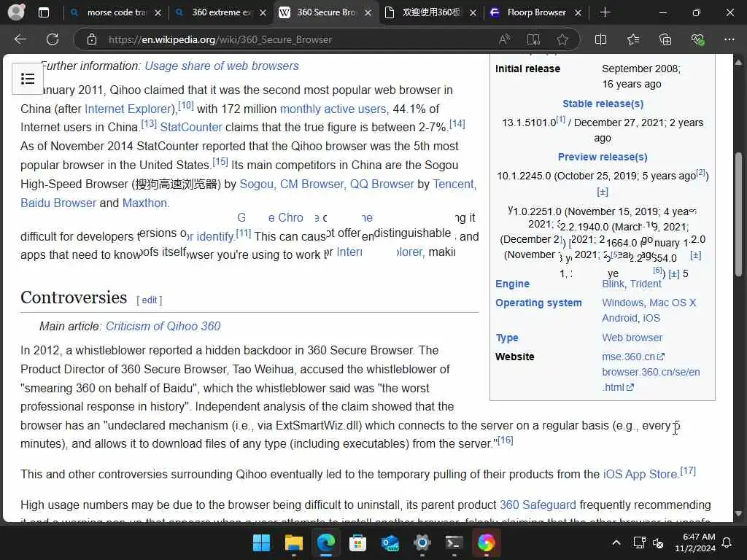
Task: Open File Explorer from taskbar
Action: tap(293, 542)
